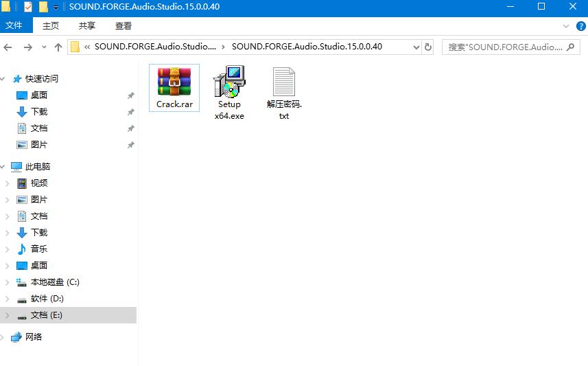
Task: Open the 查看 ribbon tab
Action: 124,25
